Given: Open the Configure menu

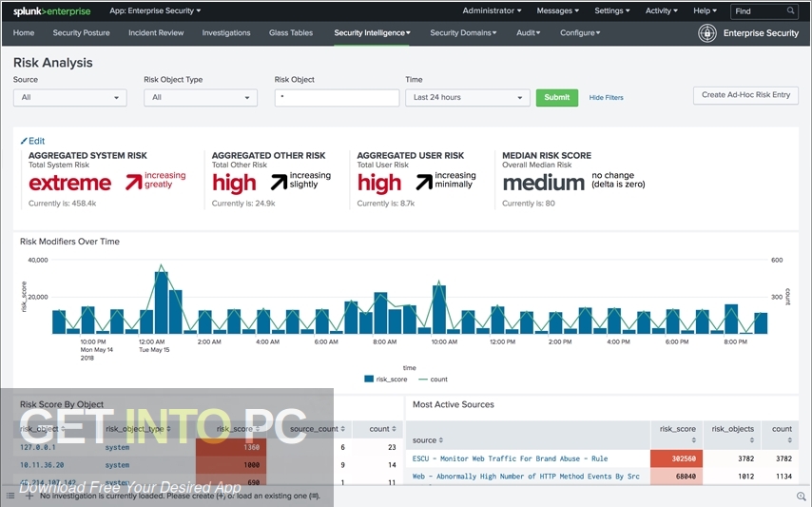Looking at the screenshot, I should [x=580, y=32].
